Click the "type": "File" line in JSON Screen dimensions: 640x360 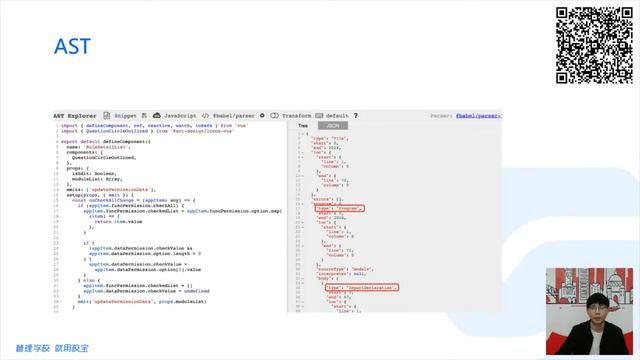tap(330, 139)
